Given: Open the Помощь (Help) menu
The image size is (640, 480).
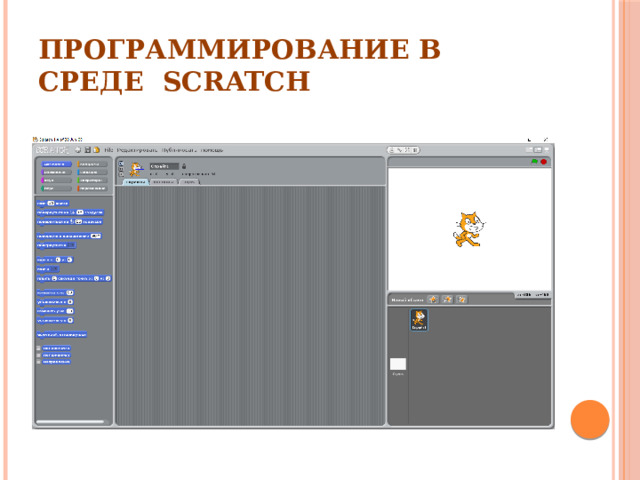Looking at the screenshot, I should [x=212, y=150].
